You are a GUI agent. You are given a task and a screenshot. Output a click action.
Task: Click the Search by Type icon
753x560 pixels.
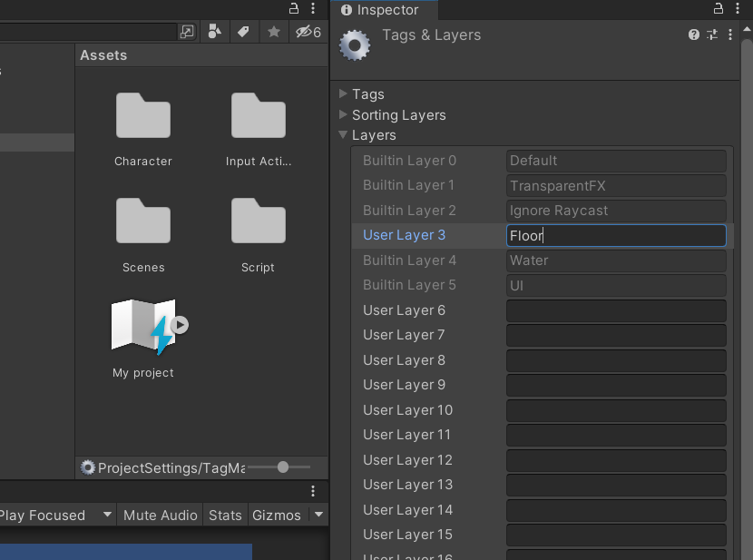[x=214, y=32]
